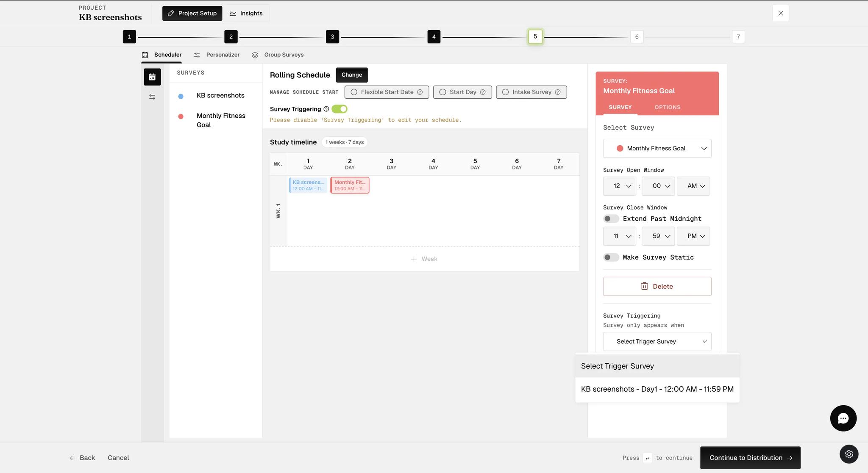
Task: Choose KB screenshots Day1 trigger option
Action: pyautogui.click(x=657, y=389)
